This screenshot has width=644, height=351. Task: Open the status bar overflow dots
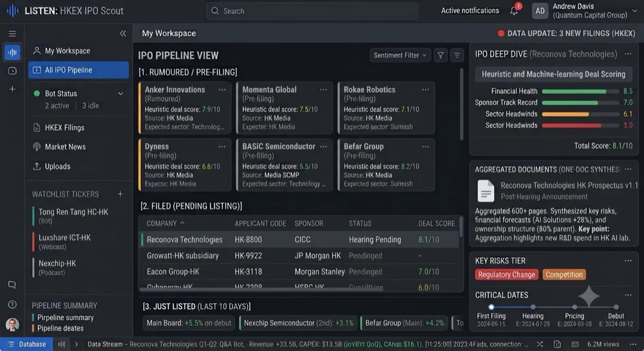coord(633,344)
